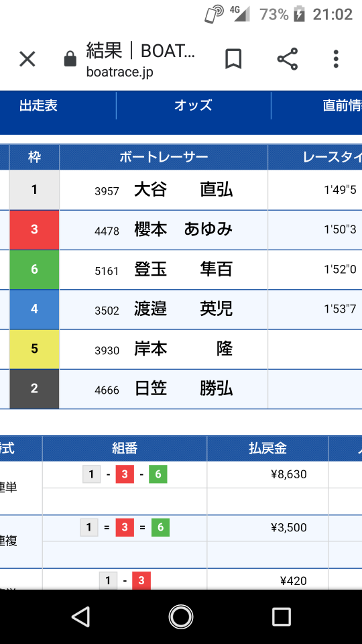
Task: Tap the Android home circle button
Action: 180,616
